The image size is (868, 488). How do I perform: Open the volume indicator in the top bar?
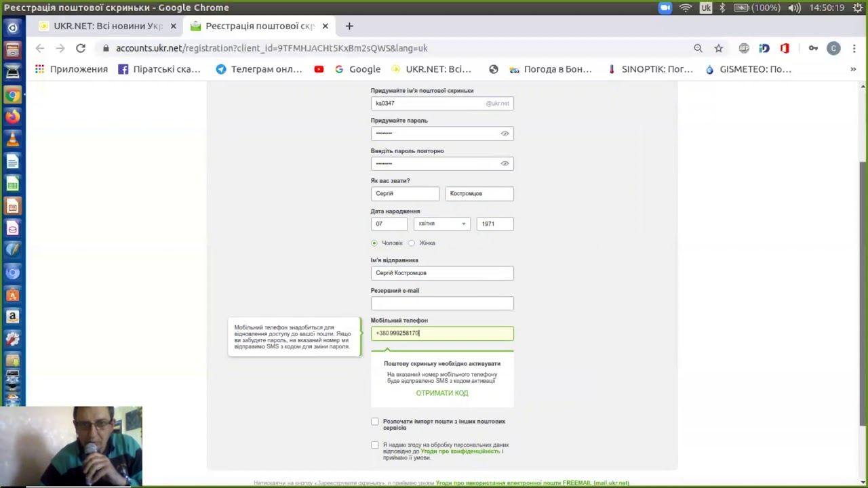(794, 7)
